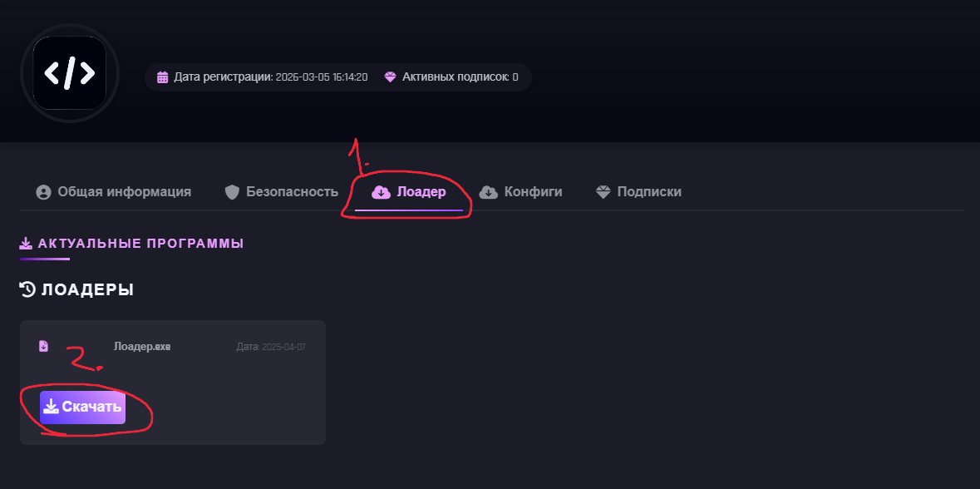Switch to the Безопасность tab

[x=292, y=192]
